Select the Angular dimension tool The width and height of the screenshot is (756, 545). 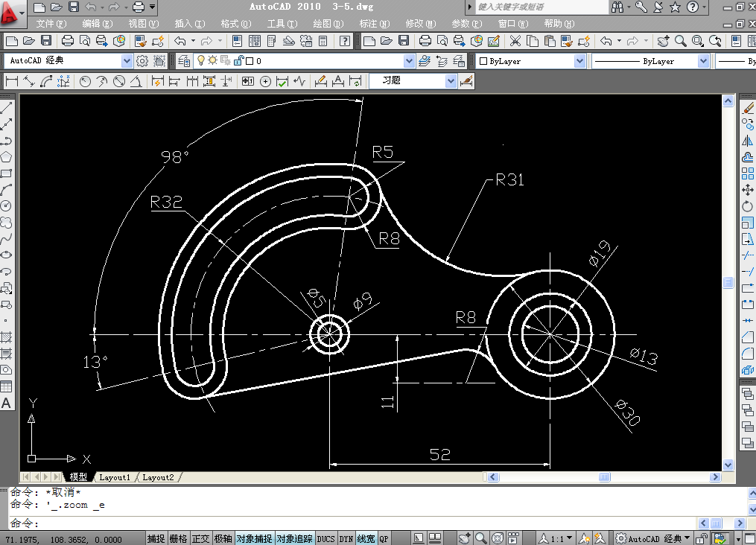click(x=136, y=81)
